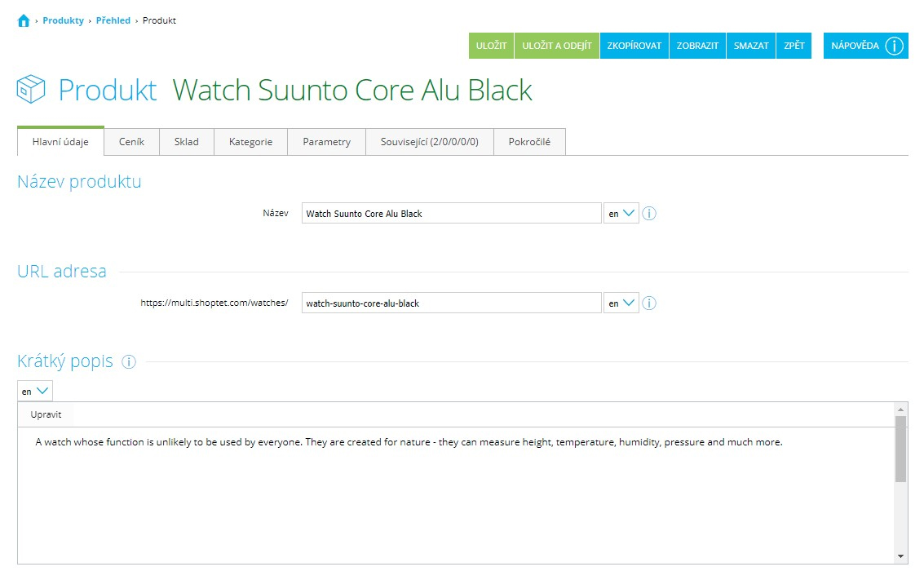This screenshot has width=924, height=580.
Task: Focus the Název product name field
Action: tap(451, 214)
